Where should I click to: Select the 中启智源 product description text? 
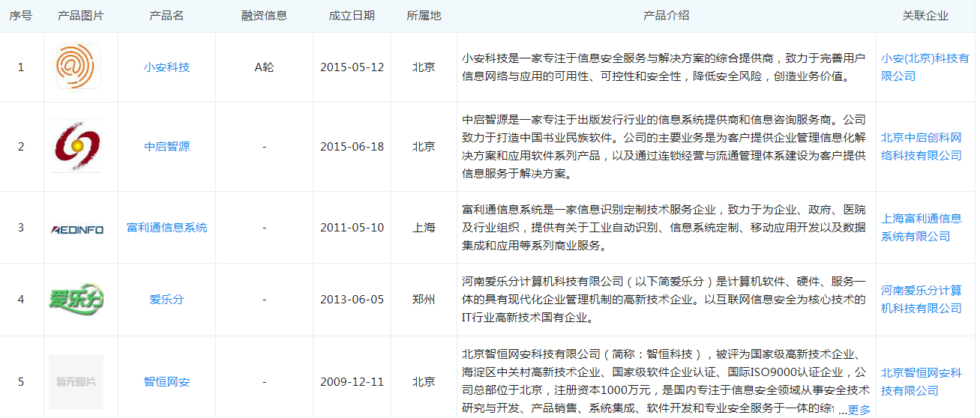click(664, 146)
